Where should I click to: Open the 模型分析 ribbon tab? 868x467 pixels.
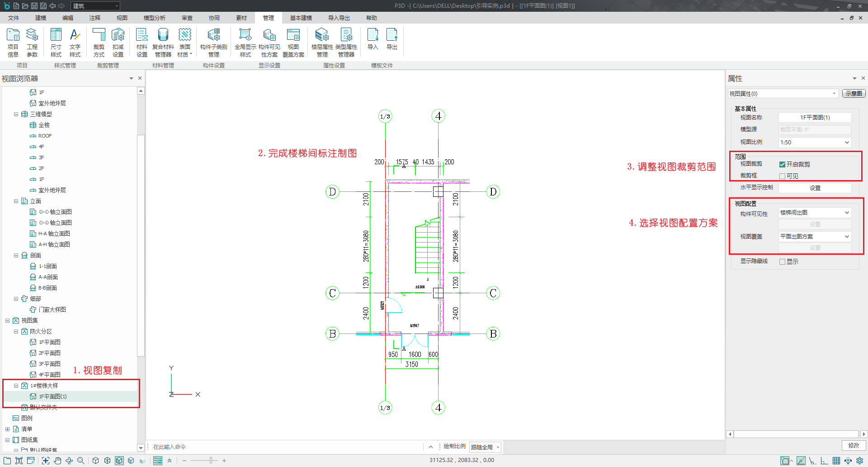pyautogui.click(x=154, y=18)
